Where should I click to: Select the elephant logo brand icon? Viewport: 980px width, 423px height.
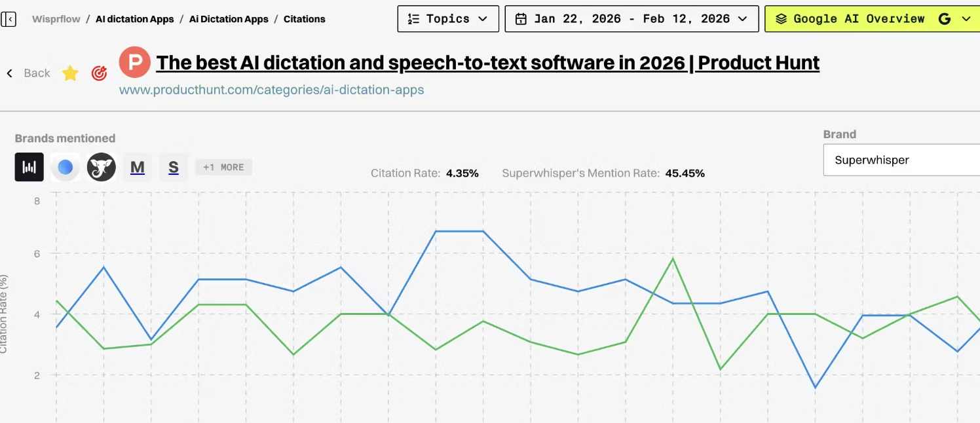tap(101, 167)
